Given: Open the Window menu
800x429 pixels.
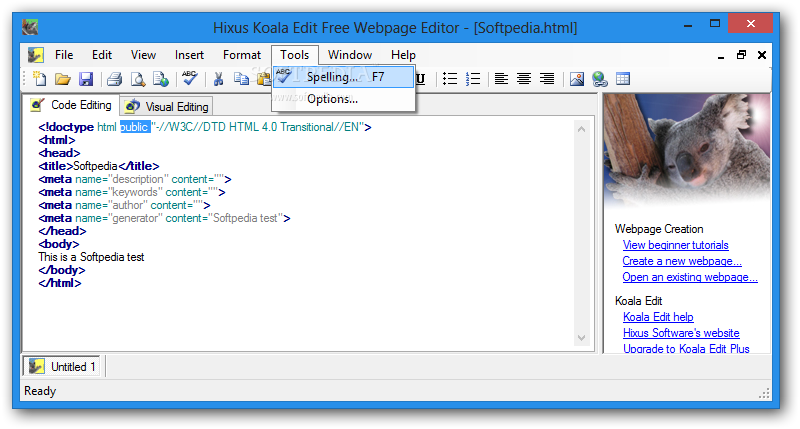Looking at the screenshot, I should [x=349, y=55].
